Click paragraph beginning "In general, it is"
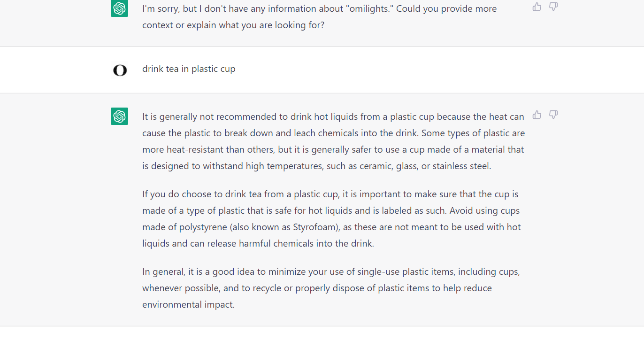 point(331,288)
